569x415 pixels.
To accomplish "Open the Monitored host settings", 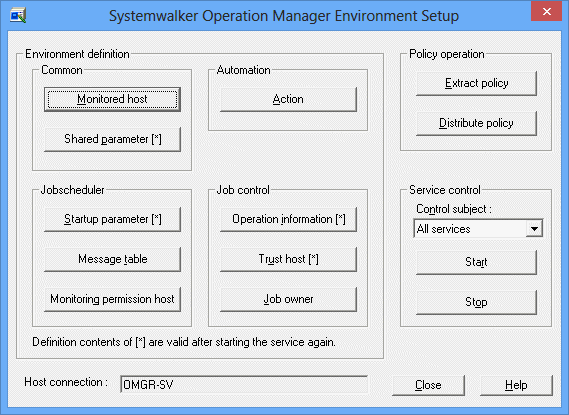I will point(112,99).
